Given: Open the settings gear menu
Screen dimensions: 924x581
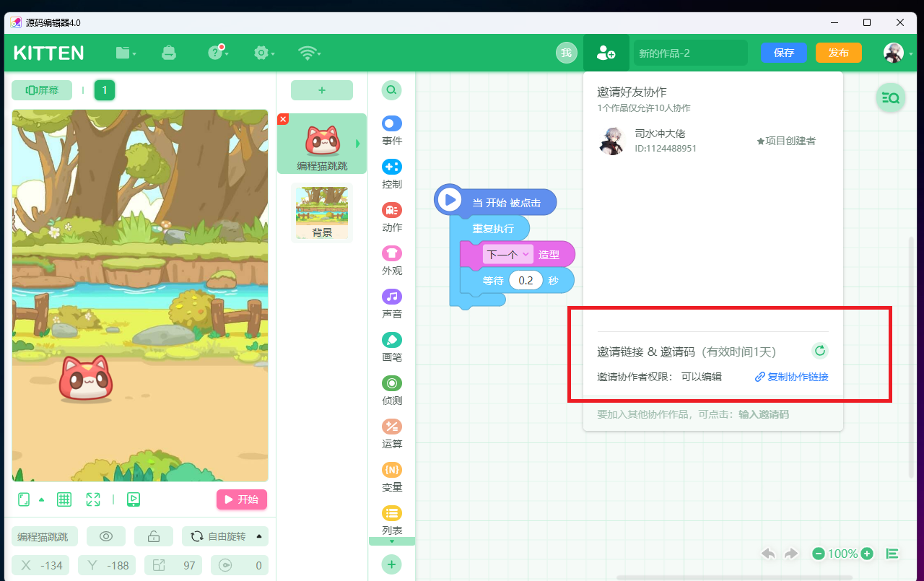Looking at the screenshot, I should [263, 53].
